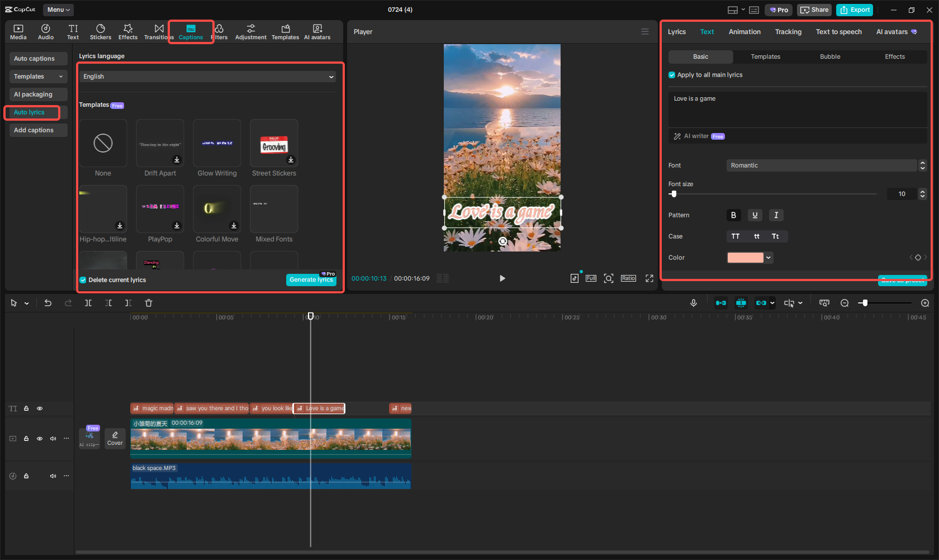Open the Effects panel from the toolbar

128,31
